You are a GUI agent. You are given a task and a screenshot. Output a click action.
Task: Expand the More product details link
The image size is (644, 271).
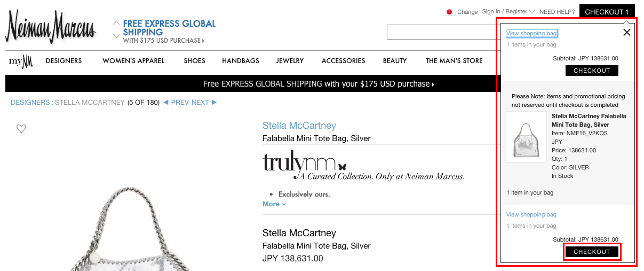click(274, 204)
